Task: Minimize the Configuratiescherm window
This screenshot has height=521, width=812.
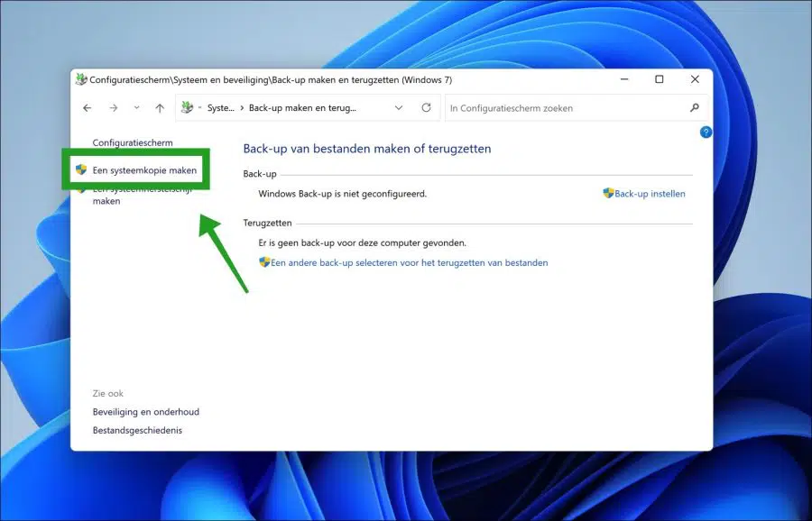Action: pyautogui.click(x=624, y=79)
